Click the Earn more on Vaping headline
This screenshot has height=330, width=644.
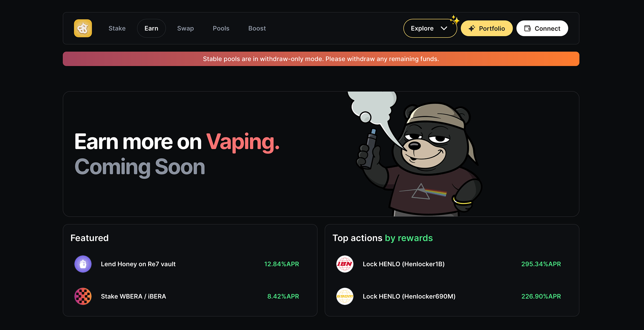click(177, 142)
